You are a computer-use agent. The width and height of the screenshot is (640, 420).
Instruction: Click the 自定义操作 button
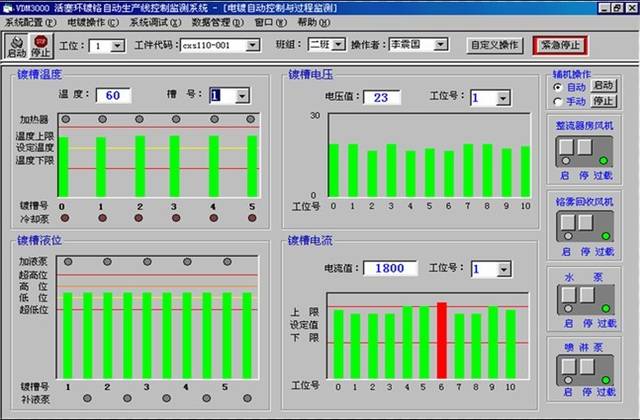click(x=494, y=45)
